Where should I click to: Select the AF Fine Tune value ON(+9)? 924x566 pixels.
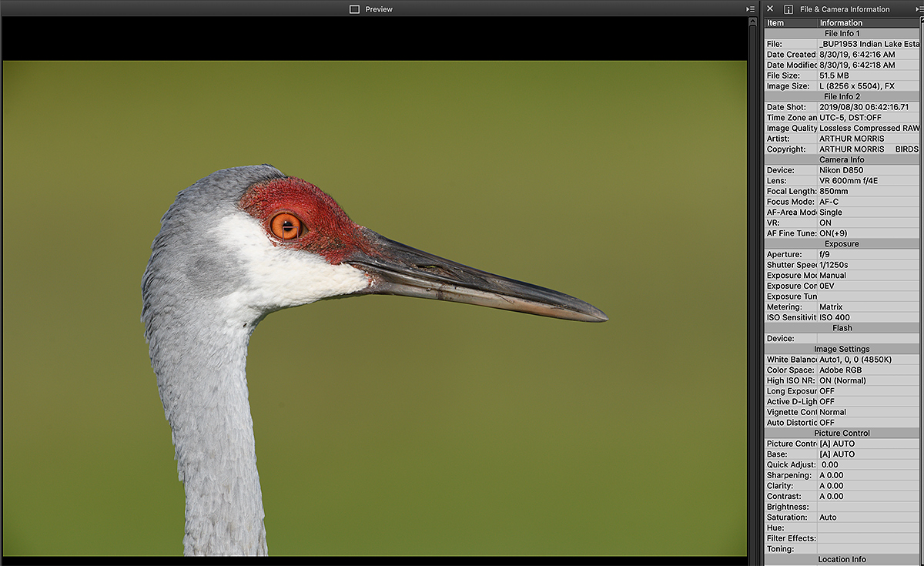click(x=835, y=233)
